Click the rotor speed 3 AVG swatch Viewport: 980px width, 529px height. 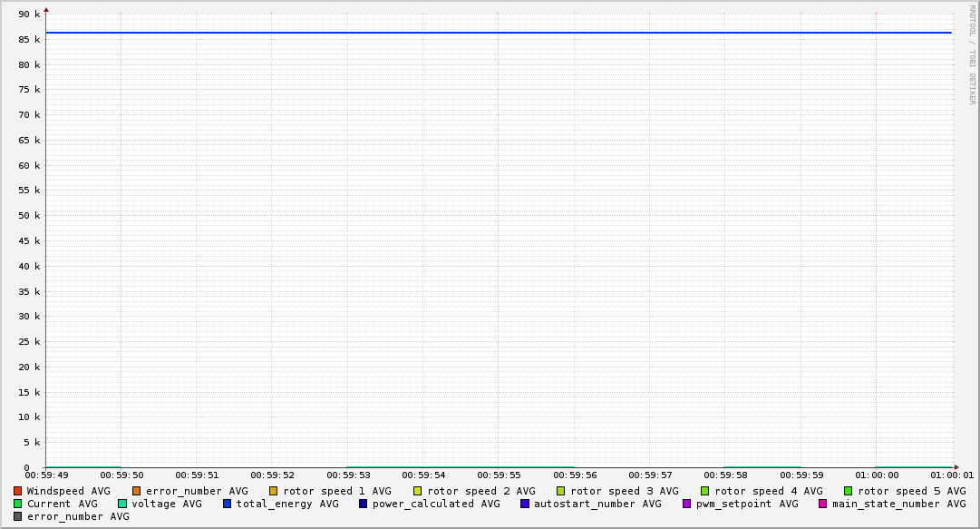561,491
